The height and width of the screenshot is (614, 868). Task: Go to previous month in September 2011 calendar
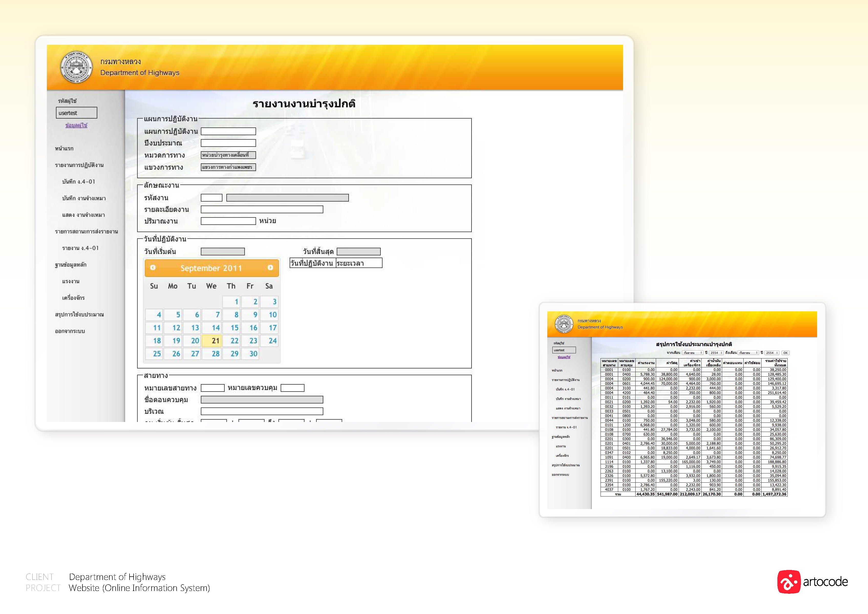click(x=153, y=268)
